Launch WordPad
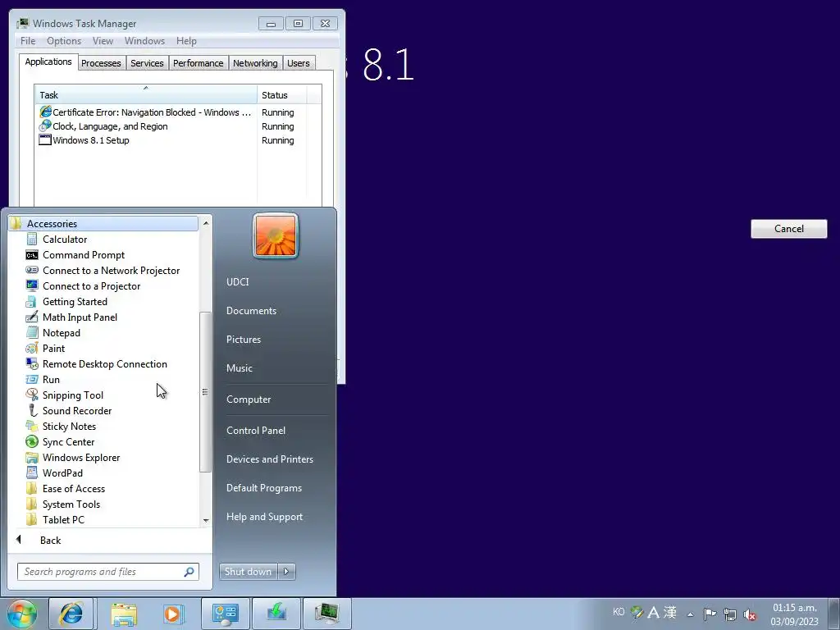 62,472
